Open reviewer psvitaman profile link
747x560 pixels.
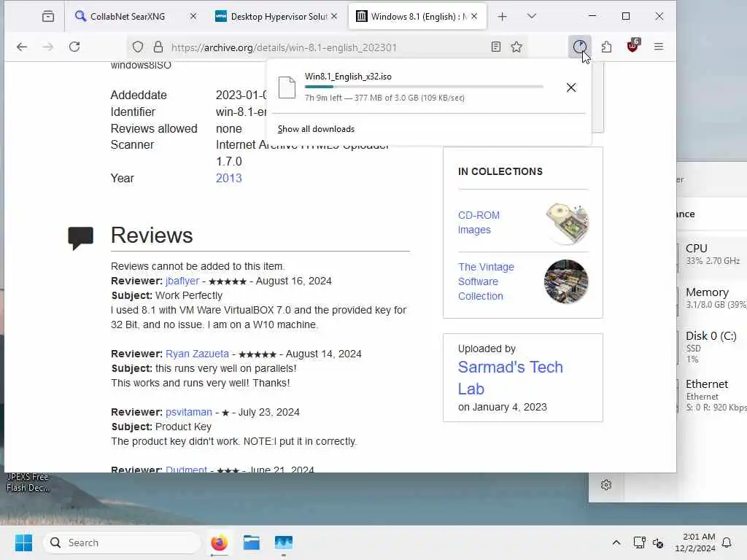pos(189,412)
